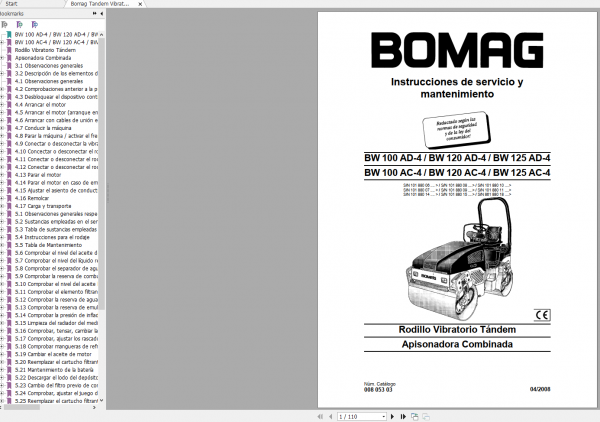Click the teal bookmark icon of BW 100 AD-4
The height and width of the screenshot is (422, 600).
point(9,34)
